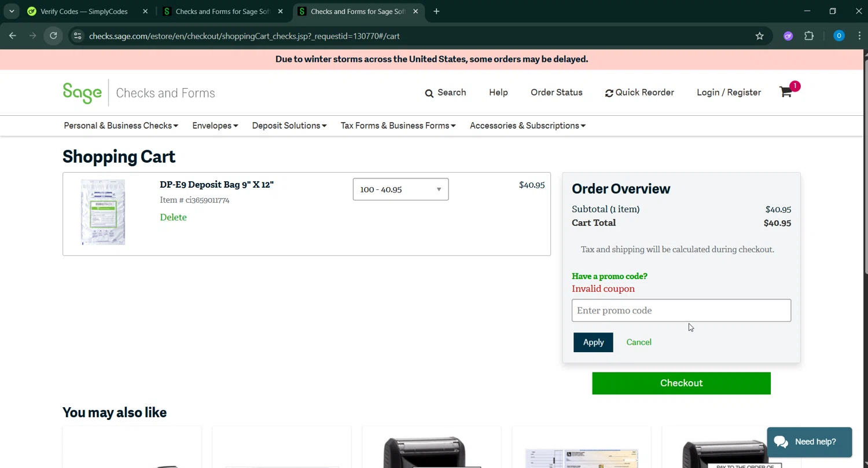Image resolution: width=868 pixels, height=468 pixels.
Task: Bookmark this page with the star icon
Action: 760,36
